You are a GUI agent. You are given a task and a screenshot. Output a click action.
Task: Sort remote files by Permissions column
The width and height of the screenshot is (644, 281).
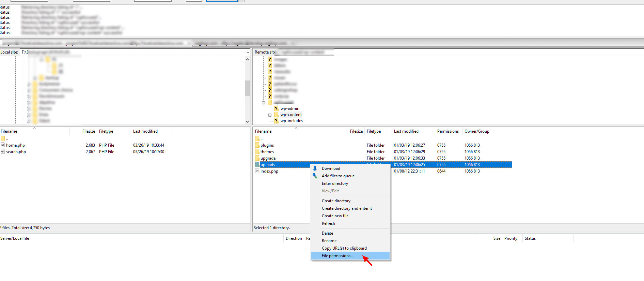coord(448,131)
